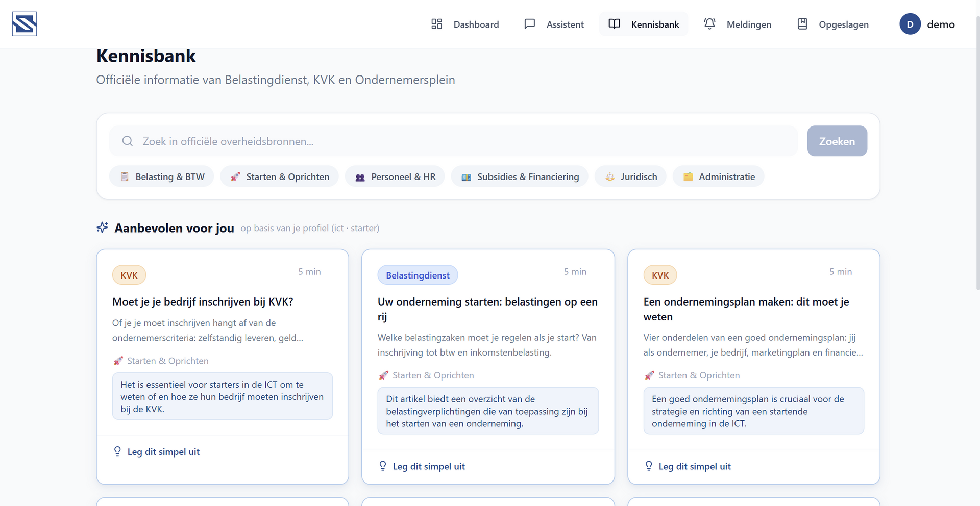Click the summary Welke belastingzaken moet je regelen
980x506 pixels.
(x=487, y=345)
